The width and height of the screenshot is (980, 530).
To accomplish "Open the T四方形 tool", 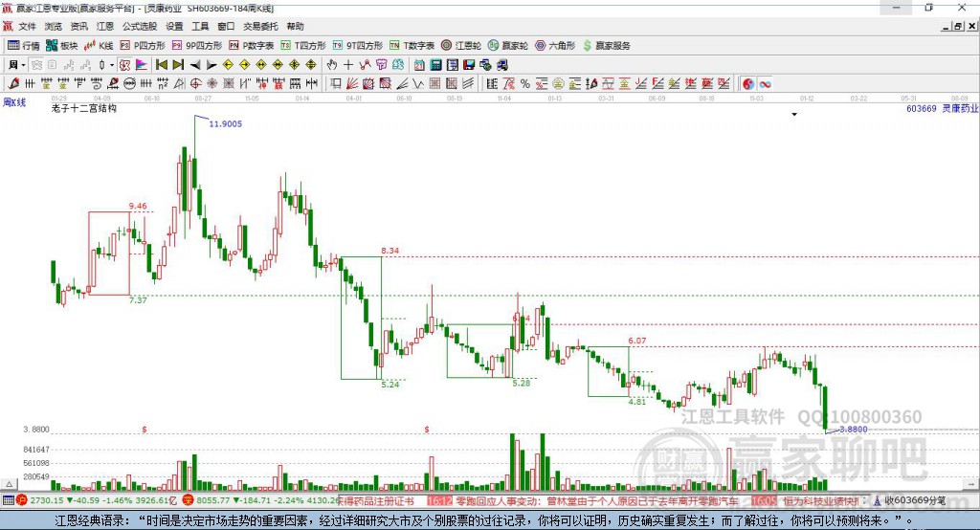I will pos(303,46).
